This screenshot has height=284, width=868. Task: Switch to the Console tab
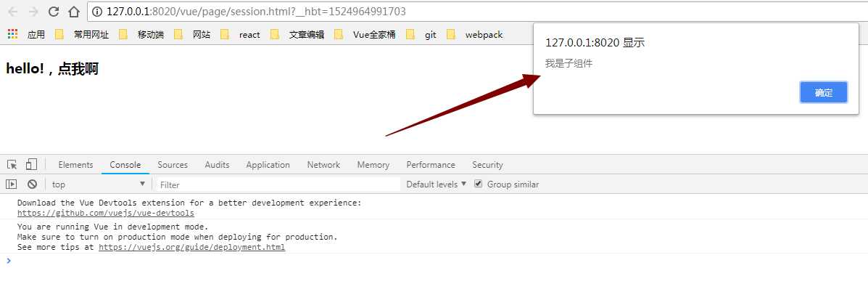(125, 165)
